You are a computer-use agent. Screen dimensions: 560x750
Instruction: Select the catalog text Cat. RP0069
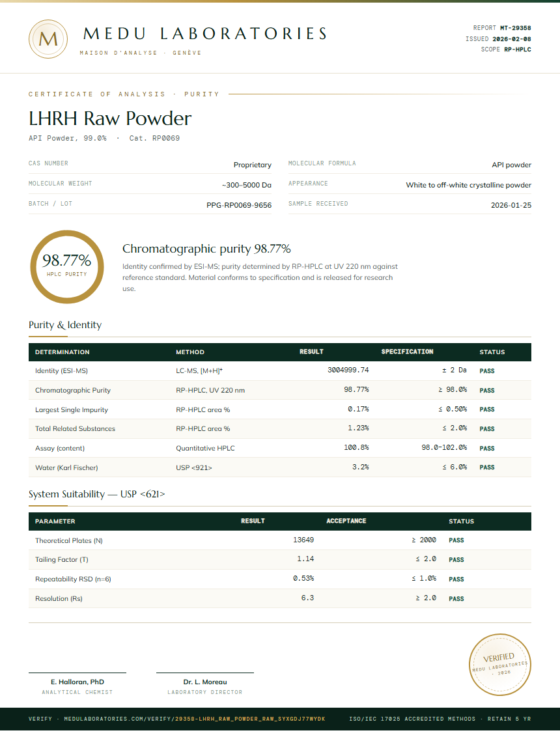[154, 138]
